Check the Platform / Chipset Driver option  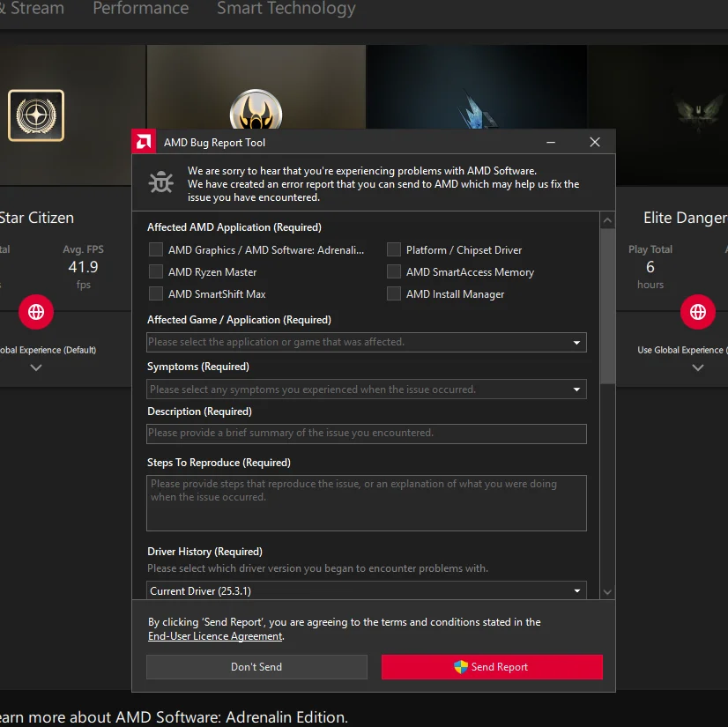(394, 249)
